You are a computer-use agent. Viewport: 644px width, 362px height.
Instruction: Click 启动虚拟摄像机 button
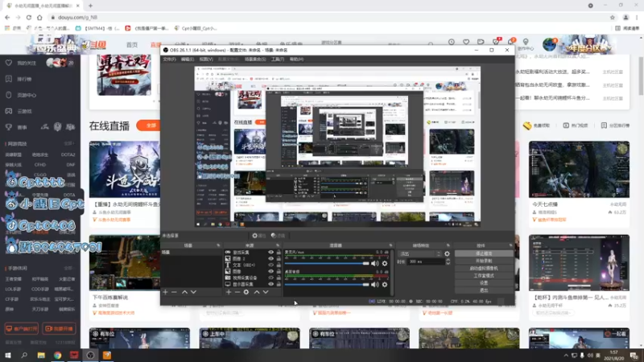[484, 269]
